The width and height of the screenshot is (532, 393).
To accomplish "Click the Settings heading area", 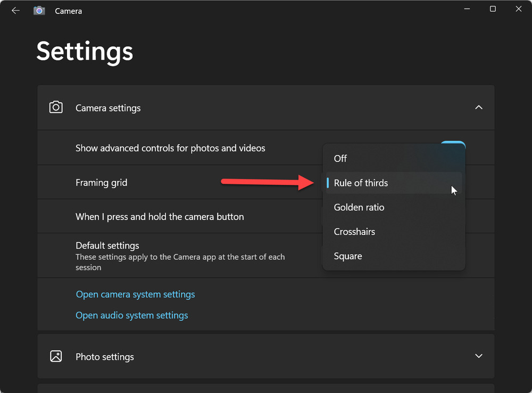I will (84, 51).
